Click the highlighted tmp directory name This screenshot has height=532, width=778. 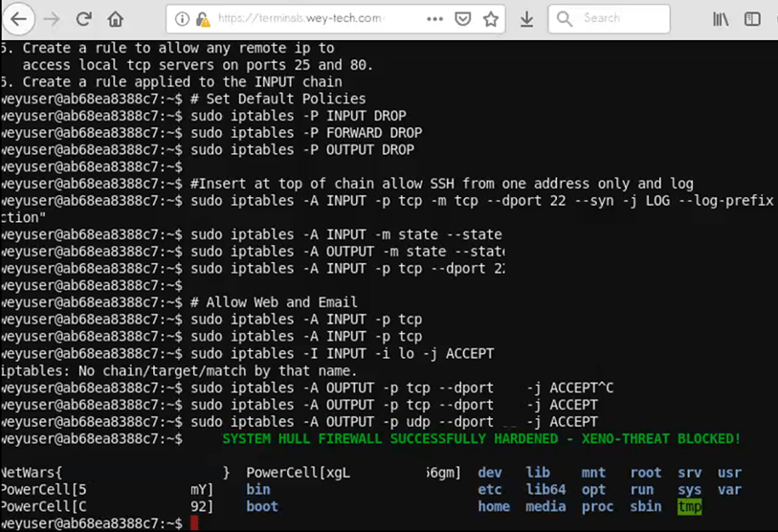click(x=689, y=506)
